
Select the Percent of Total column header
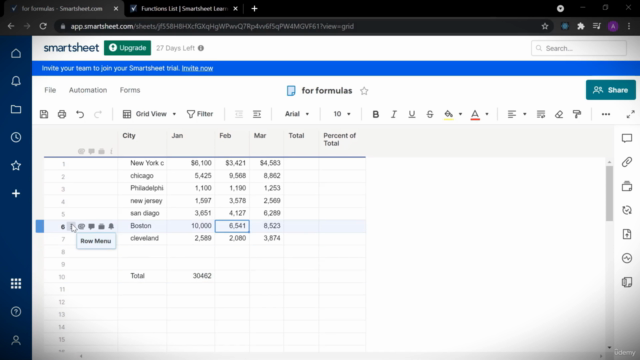342,140
